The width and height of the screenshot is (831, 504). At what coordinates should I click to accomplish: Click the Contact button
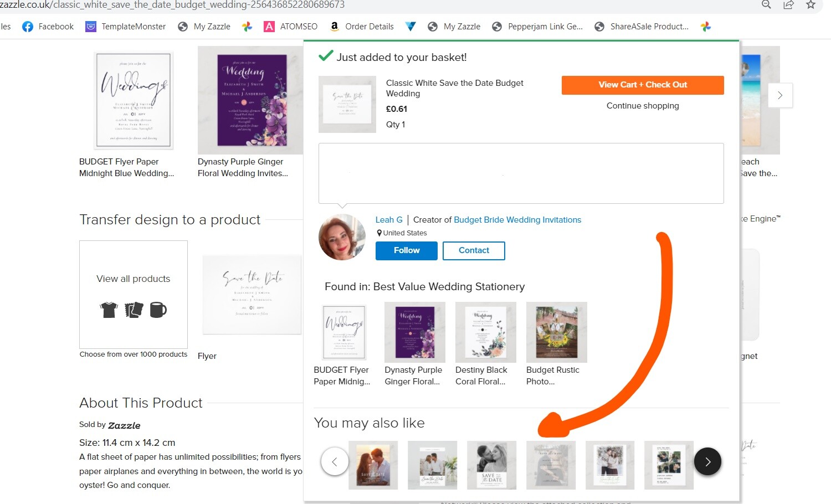pos(474,250)
